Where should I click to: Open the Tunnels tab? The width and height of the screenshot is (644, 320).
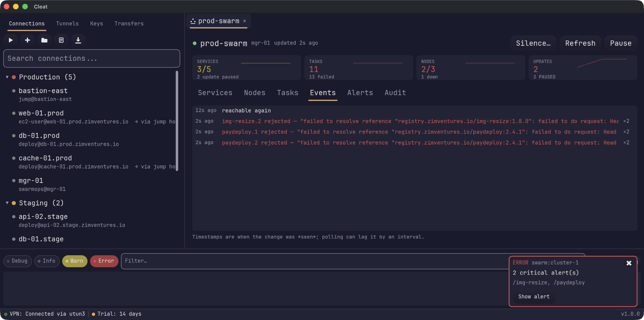coord(67,24)
